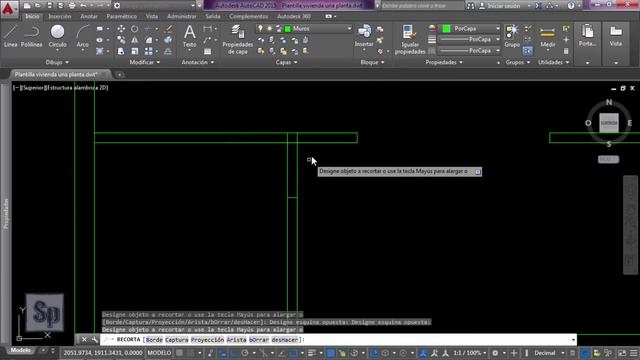640x360 pixels.
Task: Click the Borde command option
Action: coord(154,340)
